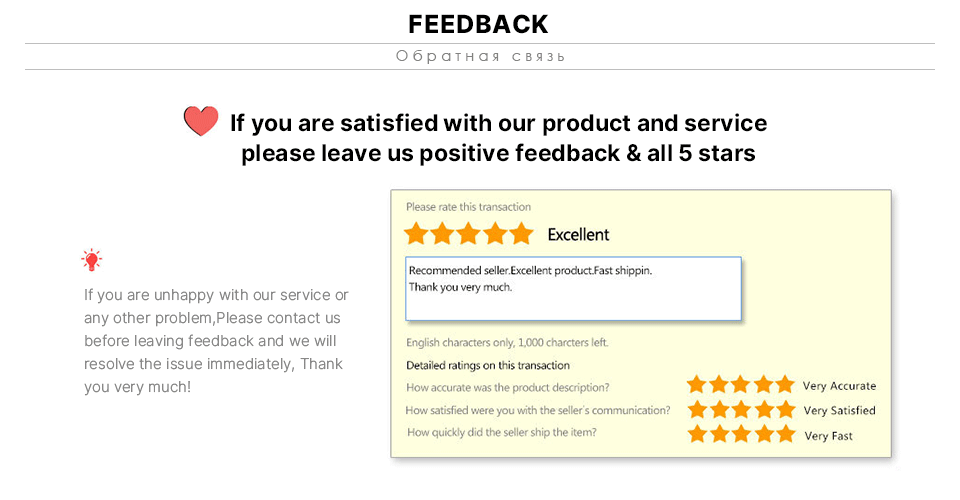Rate seller communication with the third star
Viewport: 960px width, 500px height.
[741, 410]
